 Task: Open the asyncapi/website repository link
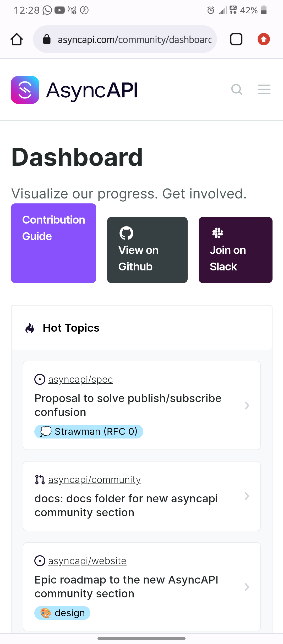pyautogui.click(x=87, y=560)
